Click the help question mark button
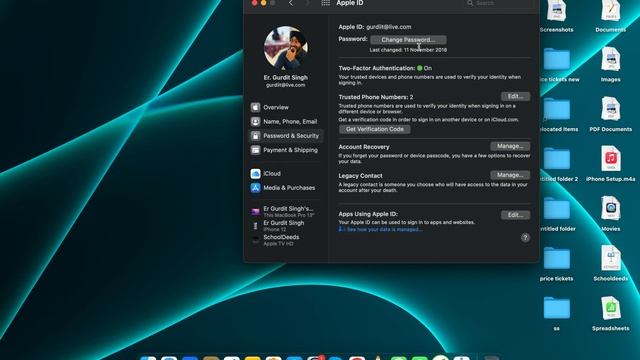This screenshot has width=640, height=360. tap(525, 238)
